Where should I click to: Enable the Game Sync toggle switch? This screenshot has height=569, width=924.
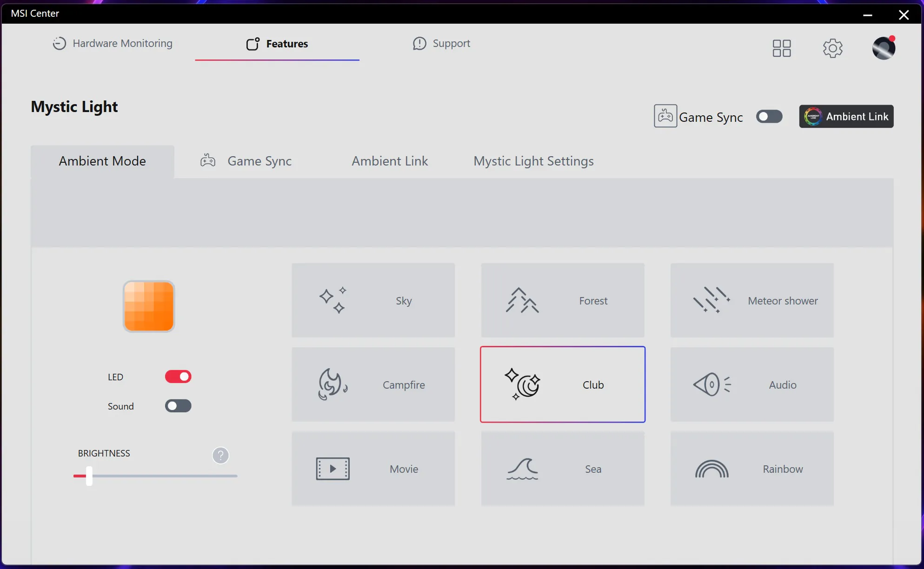(x=769, y=117)
